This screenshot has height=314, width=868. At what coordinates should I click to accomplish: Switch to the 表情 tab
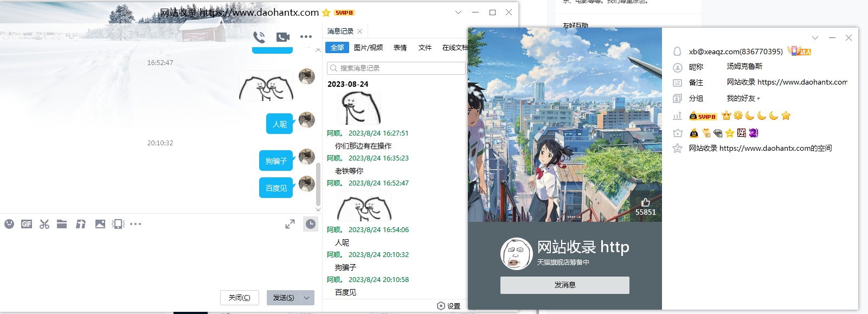400,48
